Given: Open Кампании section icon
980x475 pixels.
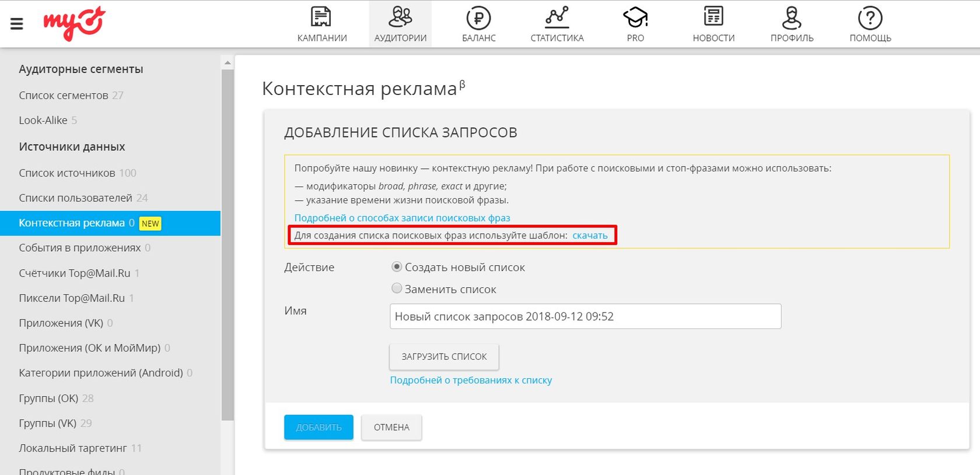Looking at the screenshot, I should [x=321, y=17].
